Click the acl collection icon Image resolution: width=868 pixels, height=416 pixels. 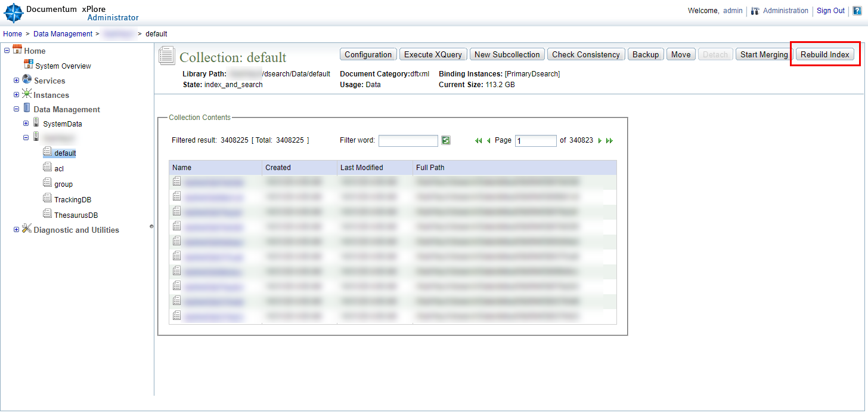[x=48, y=168]
